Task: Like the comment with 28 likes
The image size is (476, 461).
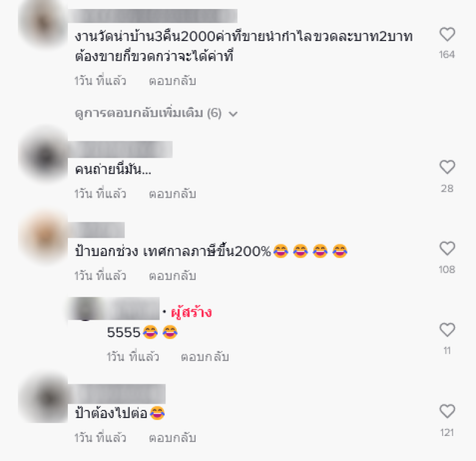Action: (x=447, y=167)
